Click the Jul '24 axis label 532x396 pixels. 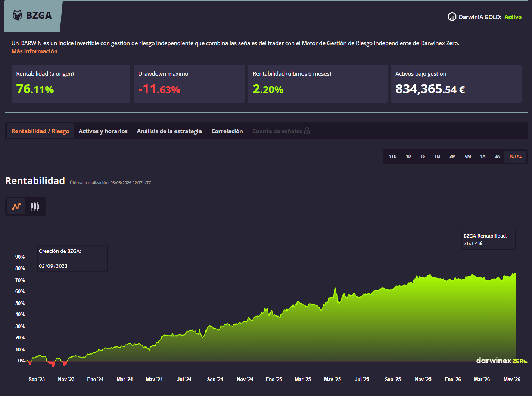pos(184,379)
